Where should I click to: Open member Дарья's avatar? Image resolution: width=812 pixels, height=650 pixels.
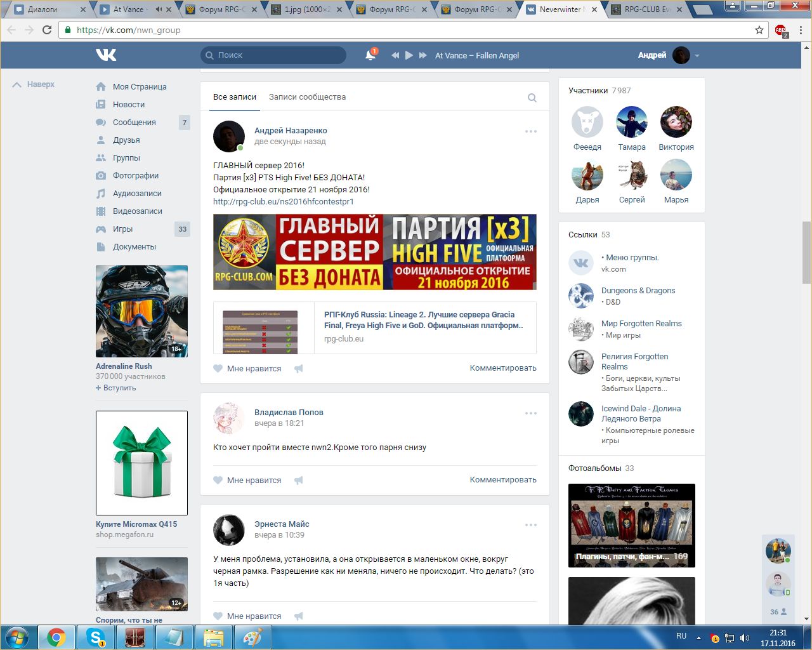[x=587, y=175]
